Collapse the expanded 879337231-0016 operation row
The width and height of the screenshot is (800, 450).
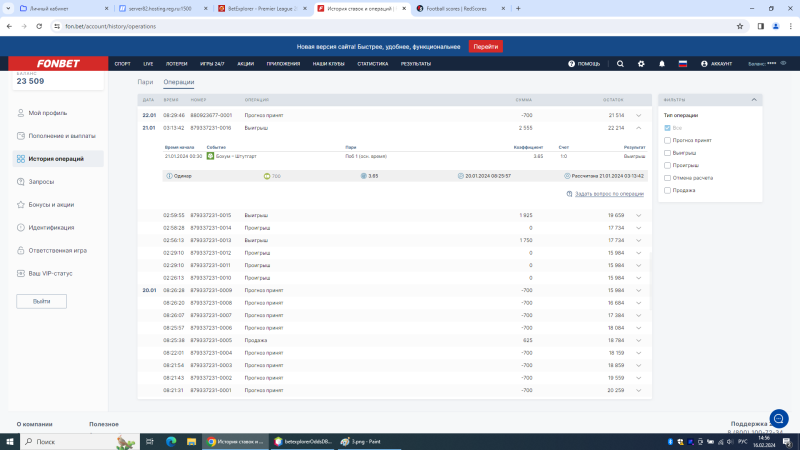point(638,128)
